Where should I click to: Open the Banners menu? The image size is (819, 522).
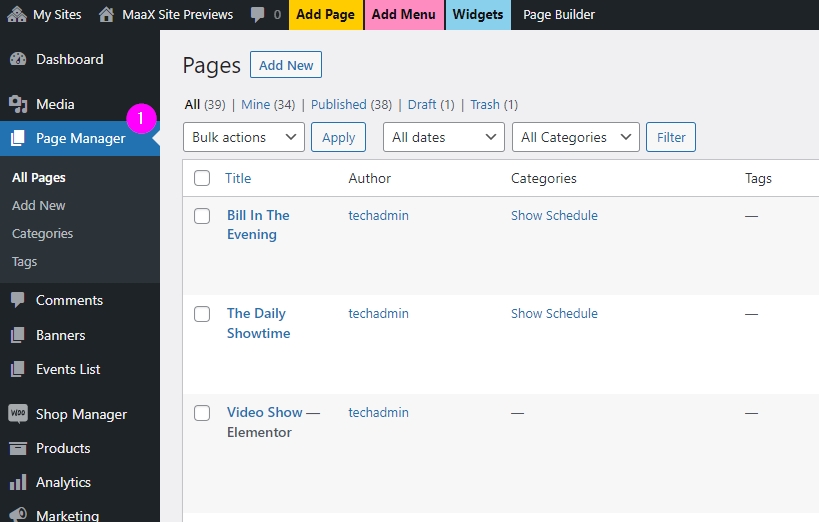(x=80, y=335)
